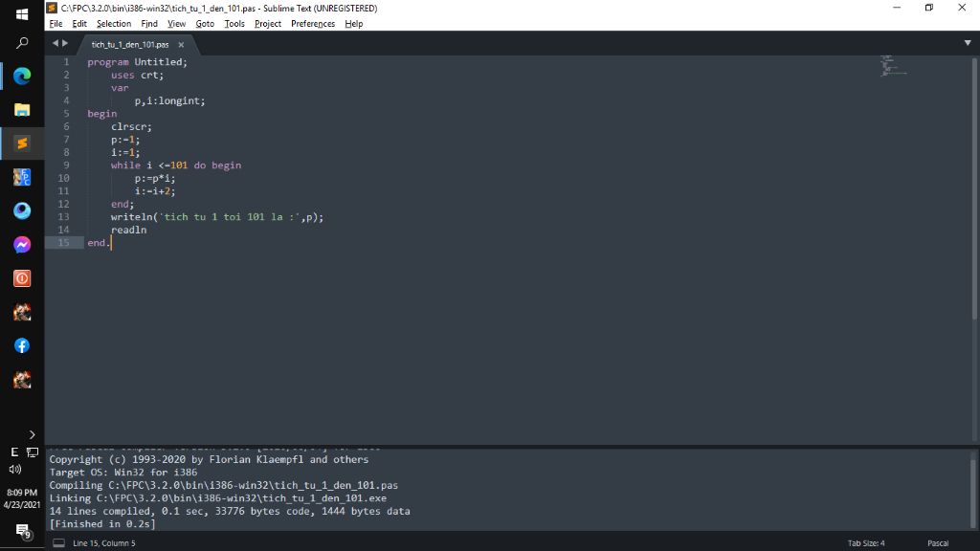Place cursor at 'end.' on line 15
Screen dimensions: 980x551
tap(99, 243)
